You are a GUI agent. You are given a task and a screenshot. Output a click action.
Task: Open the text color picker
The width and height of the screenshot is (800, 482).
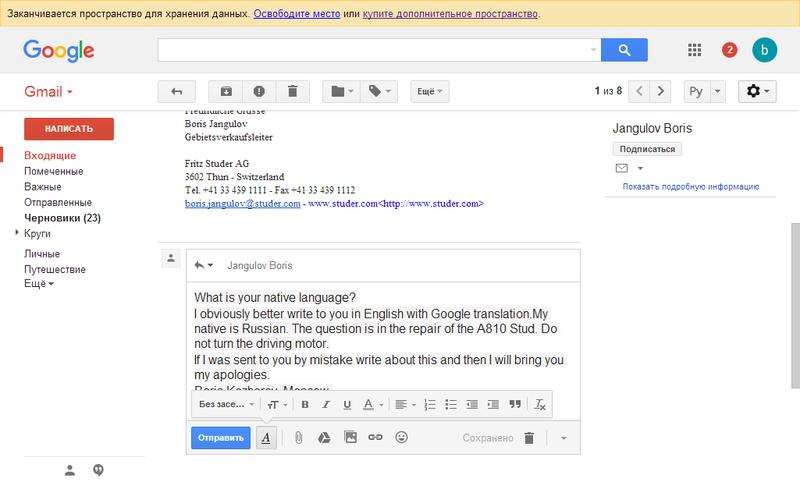pyautogui.click(x=372, y=404)
